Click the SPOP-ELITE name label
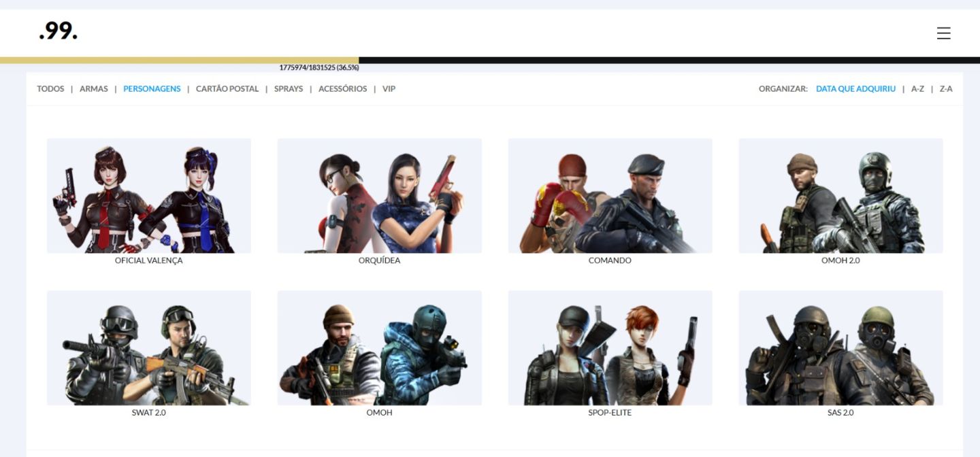 (610, 413)
